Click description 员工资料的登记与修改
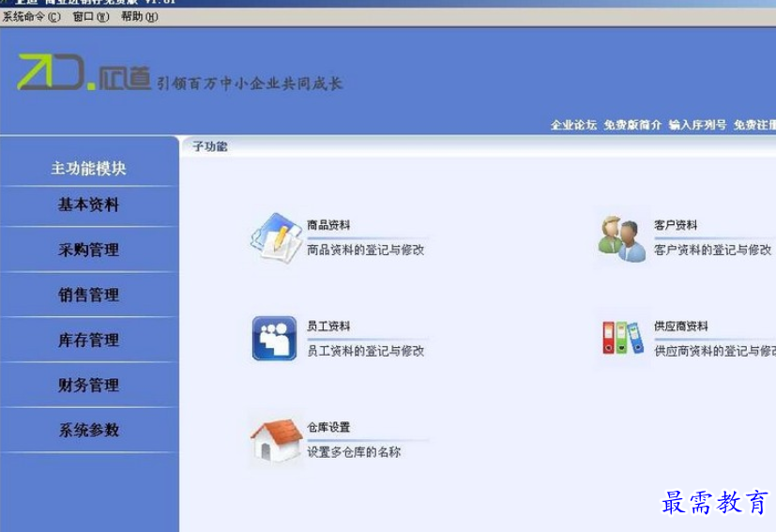The image size is (776, 532). click(365, 351)
